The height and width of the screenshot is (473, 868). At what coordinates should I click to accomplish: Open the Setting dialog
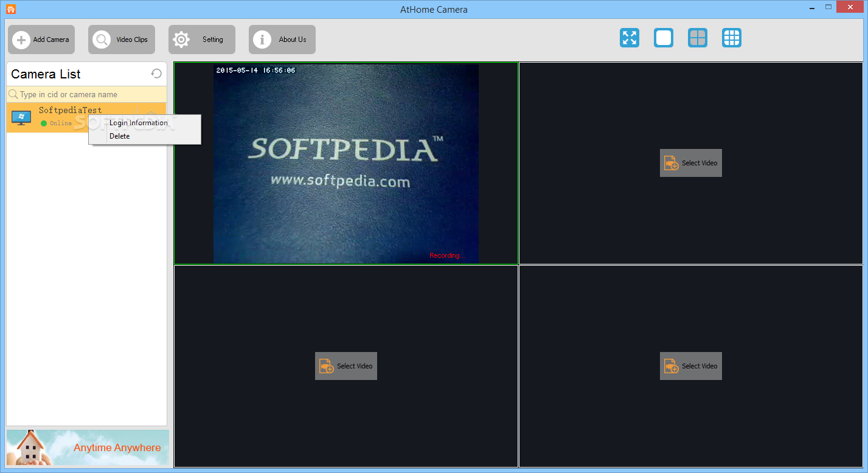[x=202, y=40]
